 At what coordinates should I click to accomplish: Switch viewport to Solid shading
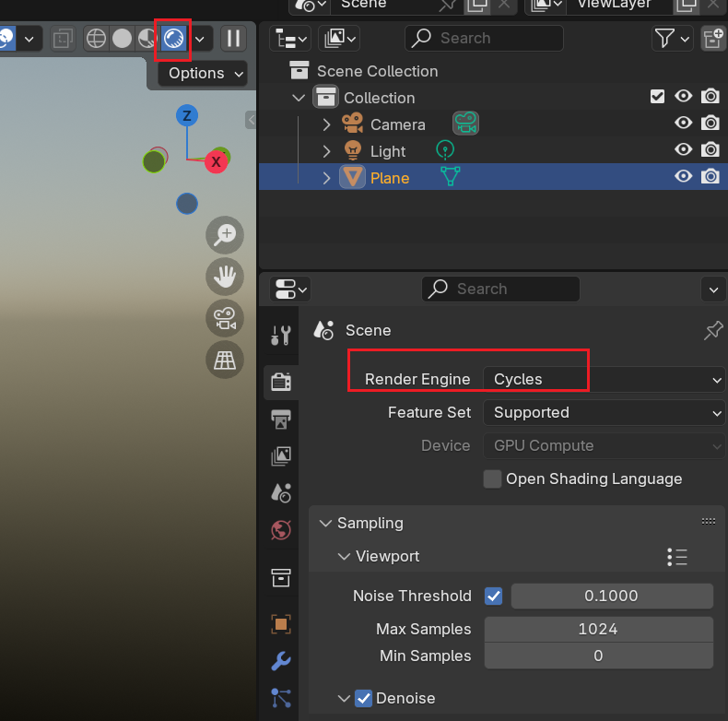point(123,39)
